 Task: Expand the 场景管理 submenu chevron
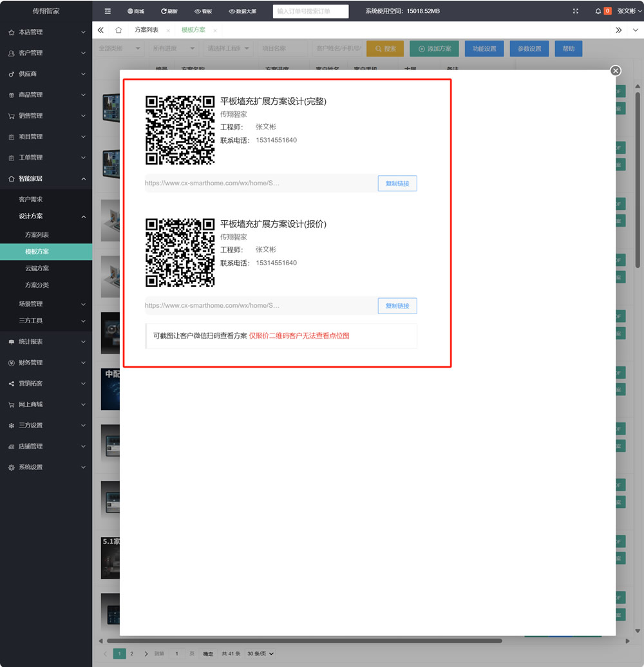coord(83,304)
